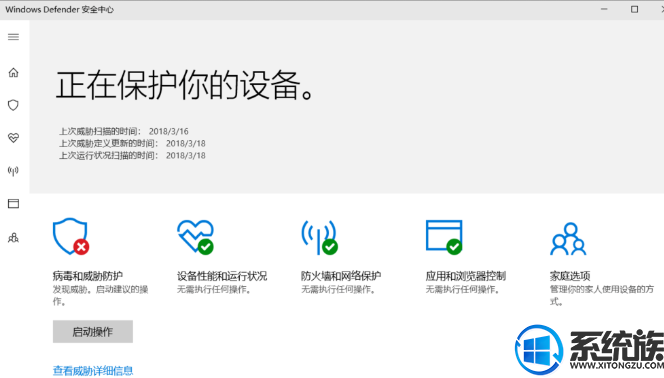Open the 设备性能和运行状况 title
Screen dimensions: 664x378
pyautogui.click(x=222, y=276)
